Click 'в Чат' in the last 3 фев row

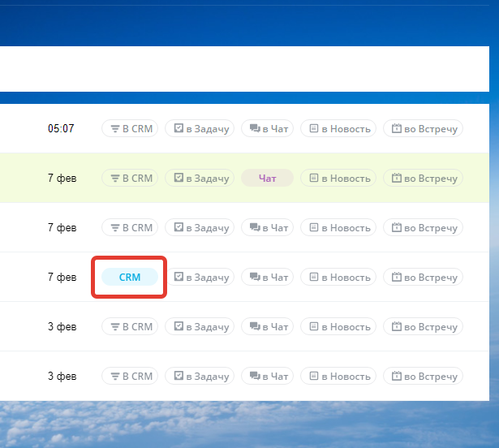tap(267, 376)
